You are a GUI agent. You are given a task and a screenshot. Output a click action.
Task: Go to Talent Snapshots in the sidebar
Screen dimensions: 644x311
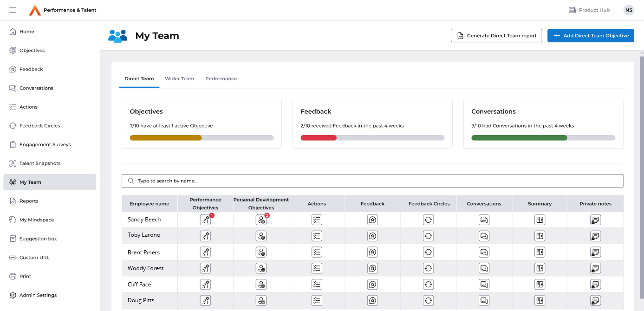coord(40,163)
